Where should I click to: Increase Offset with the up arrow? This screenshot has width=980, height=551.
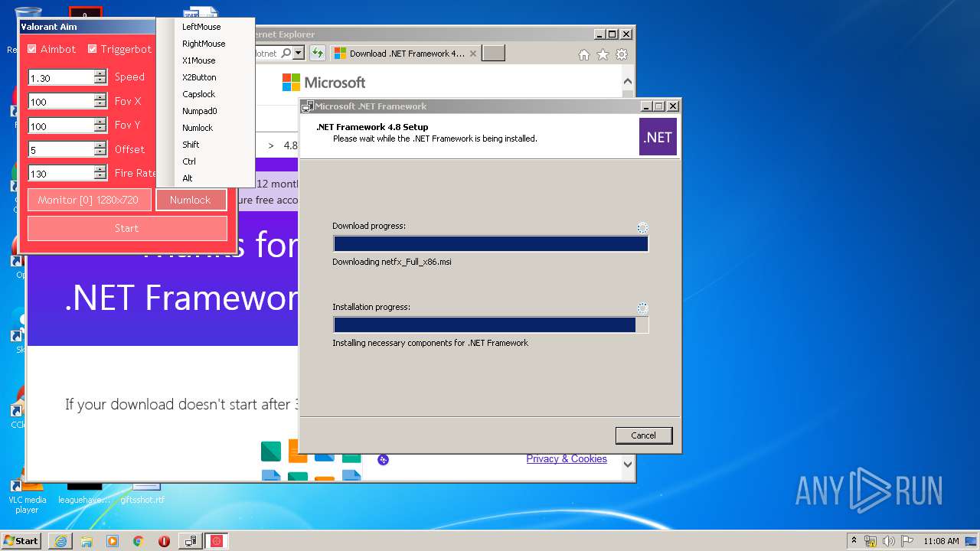point(100,145)
